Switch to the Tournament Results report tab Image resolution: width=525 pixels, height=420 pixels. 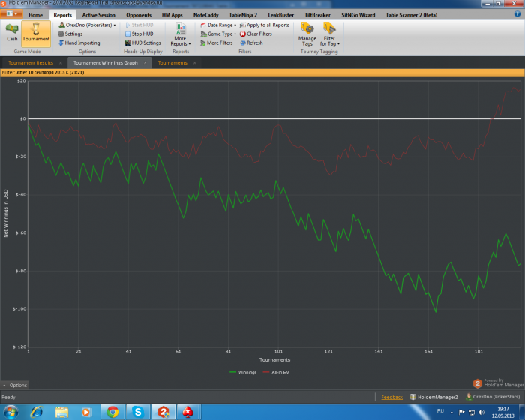coord(31,63)
